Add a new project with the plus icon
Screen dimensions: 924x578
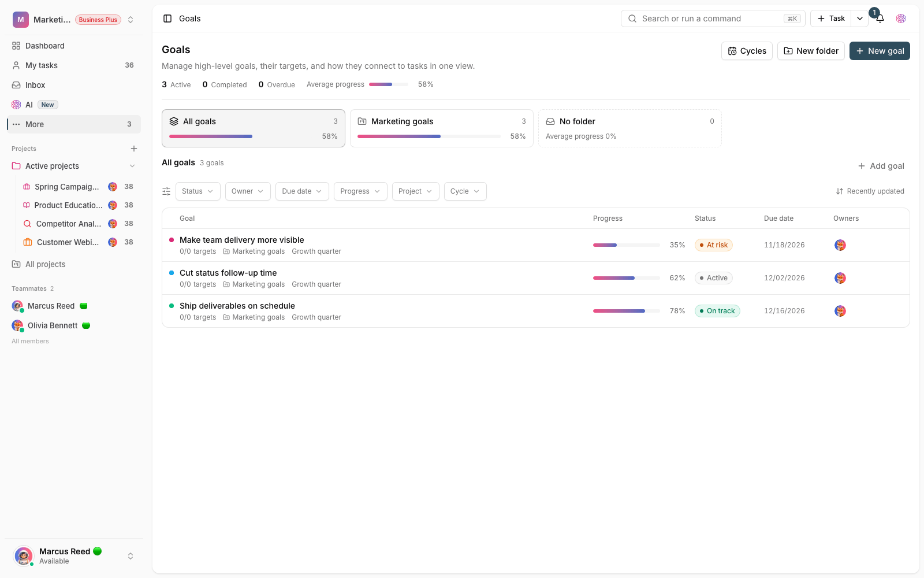click(134, 149)
